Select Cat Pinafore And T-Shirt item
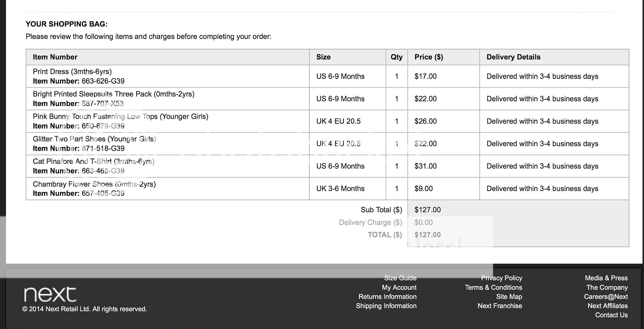This screenshot has height=329, width=644. 94,161
